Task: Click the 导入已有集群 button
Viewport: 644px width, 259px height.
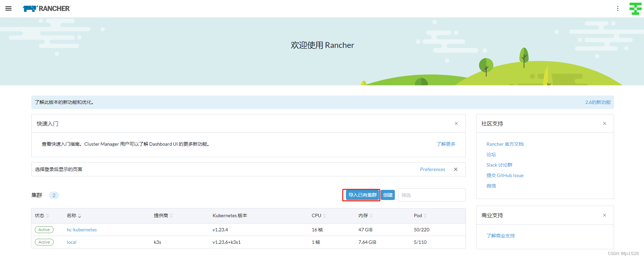Action: (362, 195)
